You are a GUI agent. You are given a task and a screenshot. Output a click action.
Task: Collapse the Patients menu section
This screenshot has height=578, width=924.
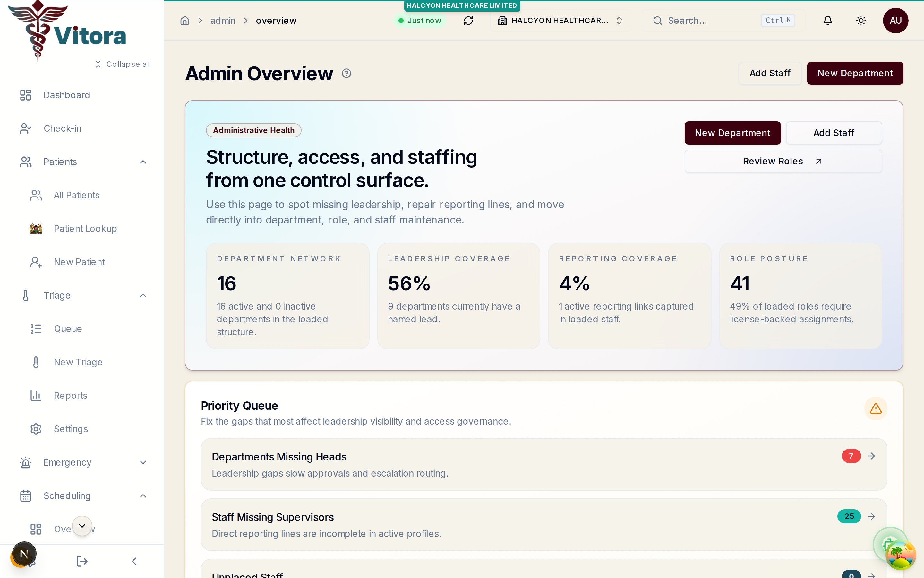(143, 162)
